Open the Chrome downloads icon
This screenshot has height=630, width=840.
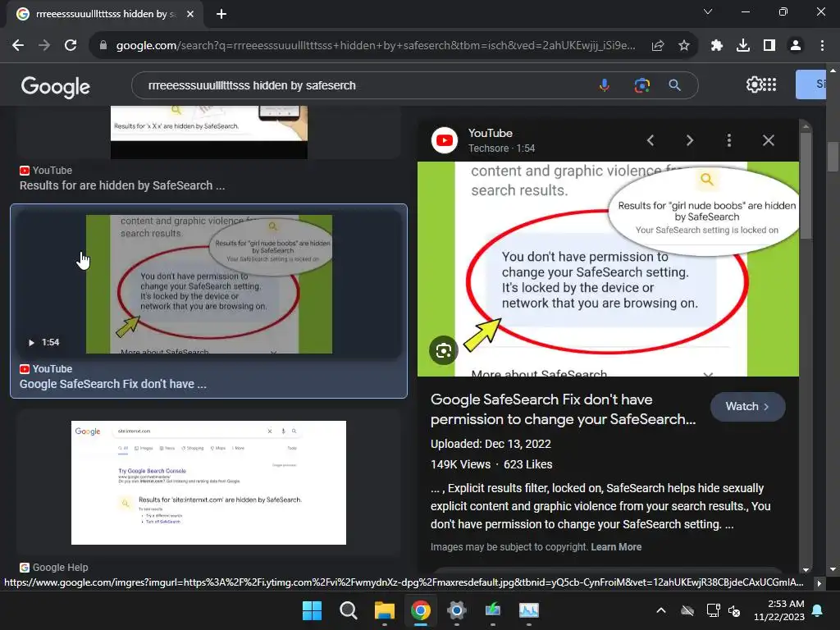click(x=743, y=46)
